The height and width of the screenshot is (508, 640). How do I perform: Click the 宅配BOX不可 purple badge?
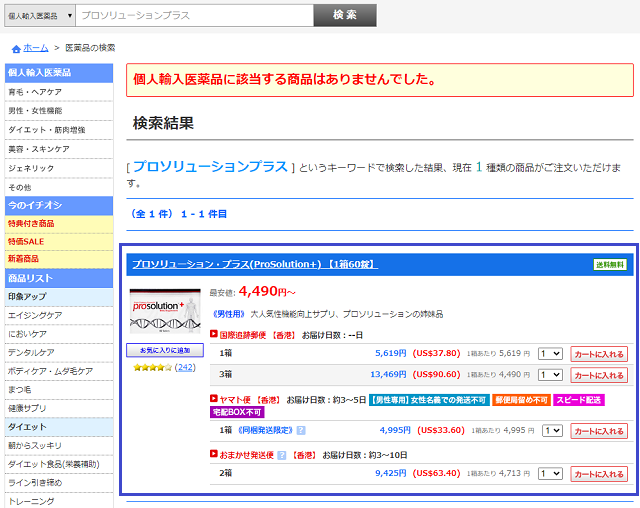pos(237,412)
